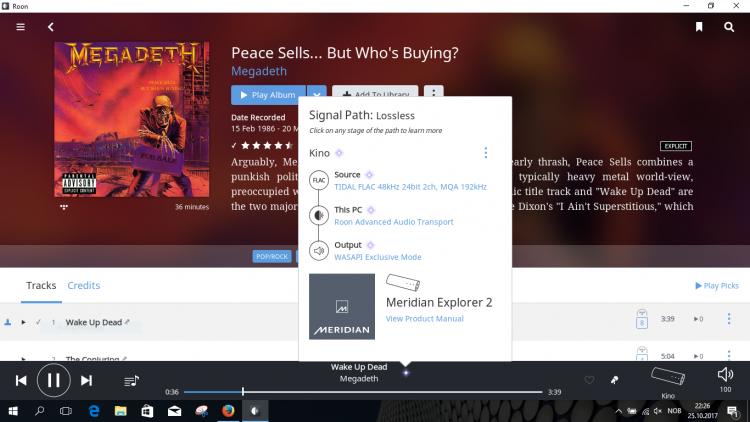Toggle selection checkmark on Wake Up Dead row
The image size is (750, 422).
(x=38, y=322)
